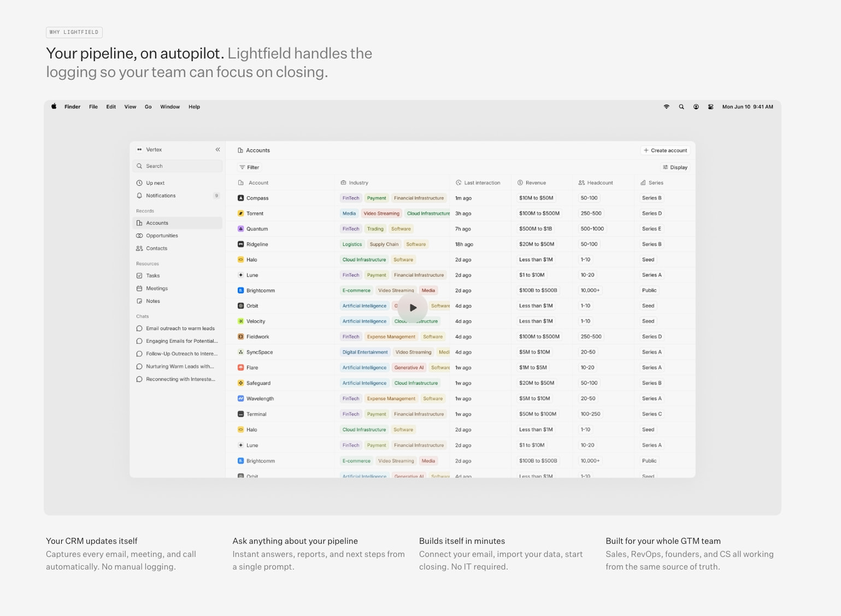Click the Series C cell for Terminal
The width and height of the screenshot is (841, 616).
pyautogui.click(x=652, y=414)
